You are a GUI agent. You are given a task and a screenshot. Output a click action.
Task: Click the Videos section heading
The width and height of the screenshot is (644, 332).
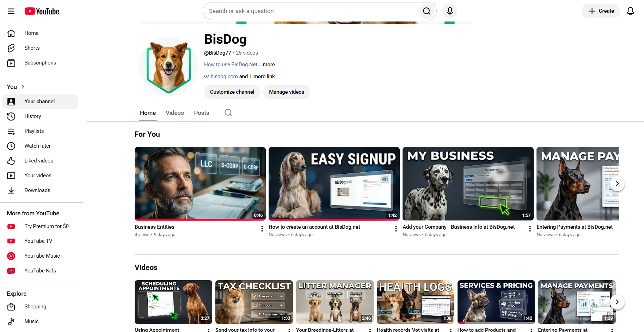(146, 268)
